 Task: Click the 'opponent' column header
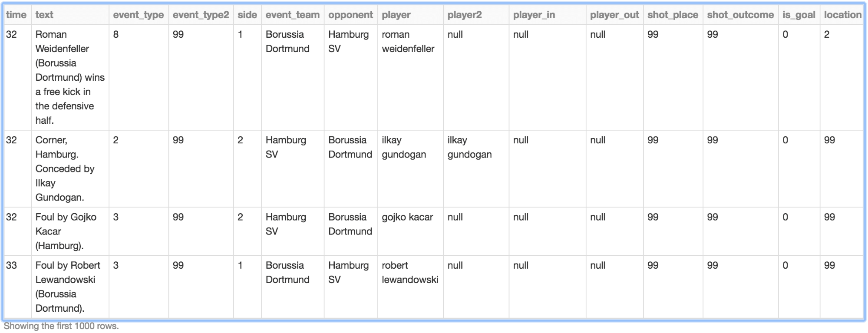tap(350, 15)
